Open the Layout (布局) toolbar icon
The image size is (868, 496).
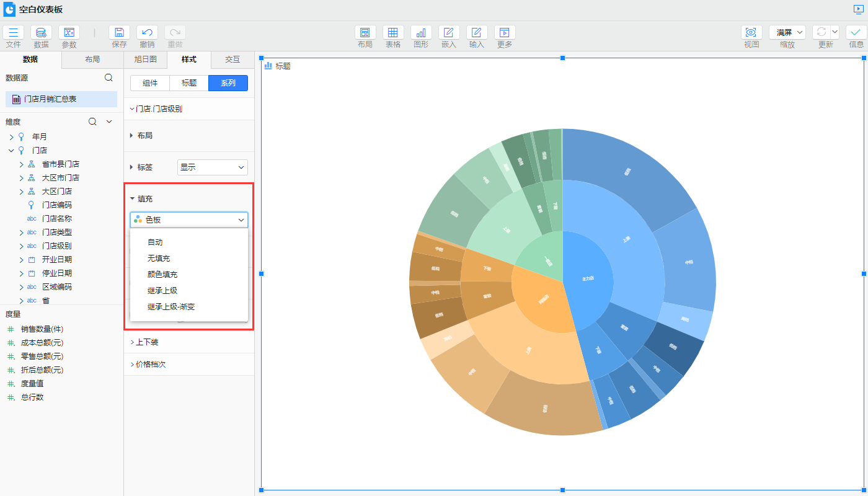(x=365, y=33)
